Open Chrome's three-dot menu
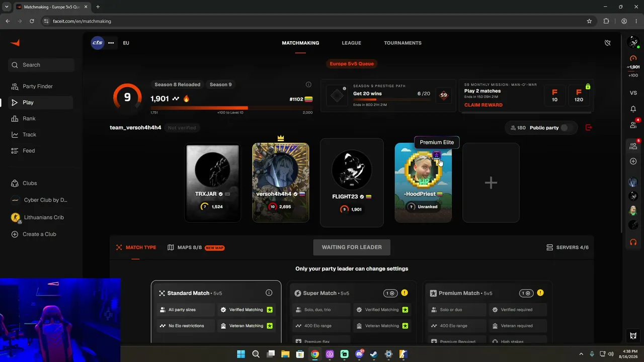 coord(636,21)
